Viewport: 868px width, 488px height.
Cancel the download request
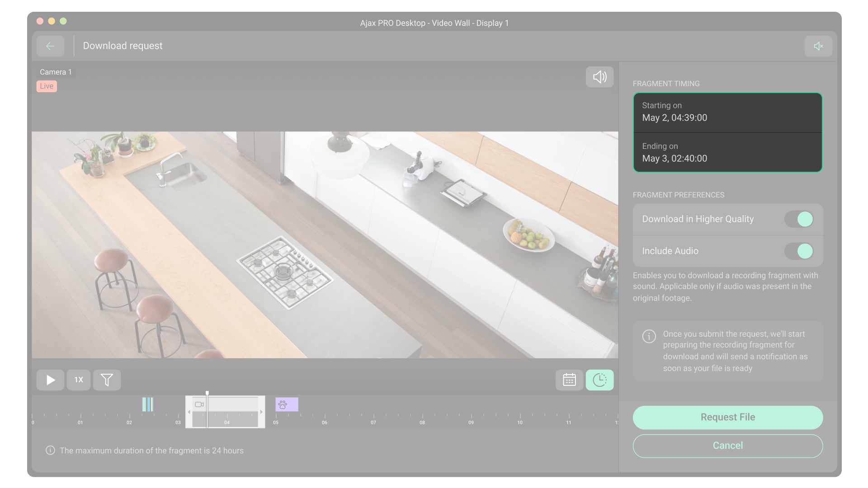(727, 446)
